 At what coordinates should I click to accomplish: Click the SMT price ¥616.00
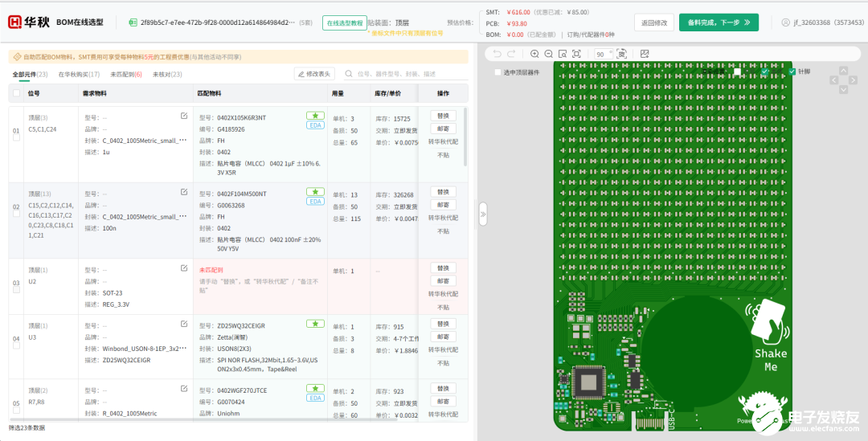518,12
